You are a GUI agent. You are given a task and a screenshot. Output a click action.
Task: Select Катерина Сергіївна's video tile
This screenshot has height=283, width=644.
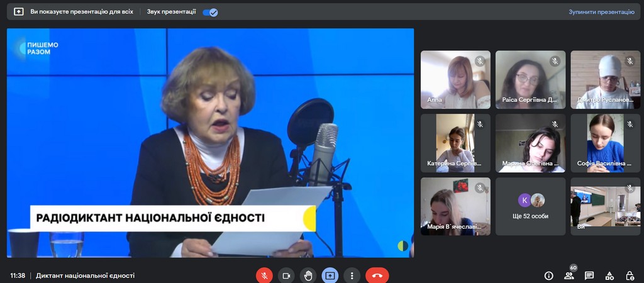(455, 143)
